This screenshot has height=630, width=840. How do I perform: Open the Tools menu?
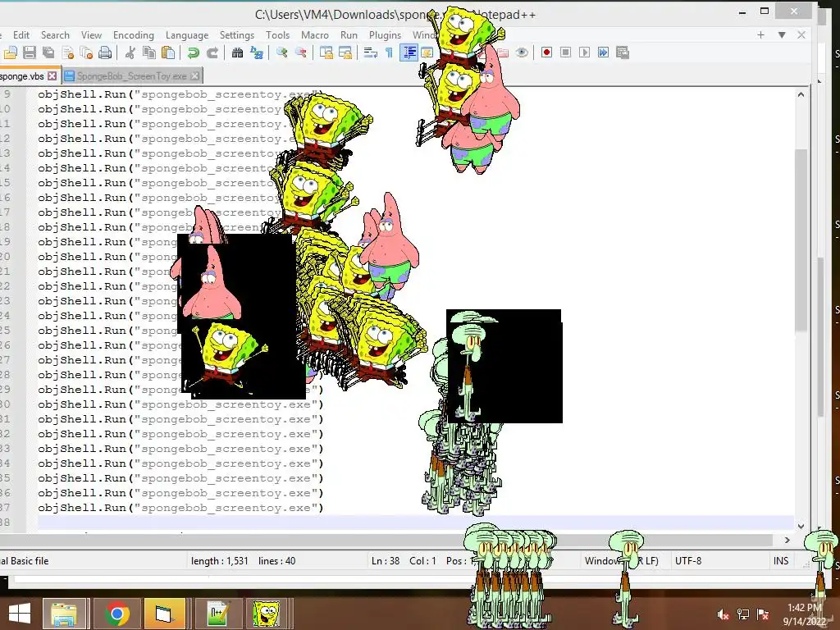point(277,34)
